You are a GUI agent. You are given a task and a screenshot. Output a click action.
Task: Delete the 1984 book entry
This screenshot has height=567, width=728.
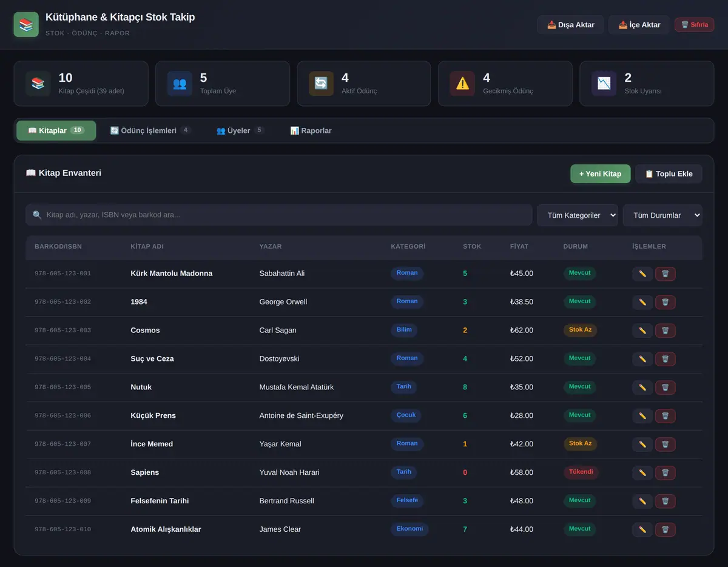[665, 302]
